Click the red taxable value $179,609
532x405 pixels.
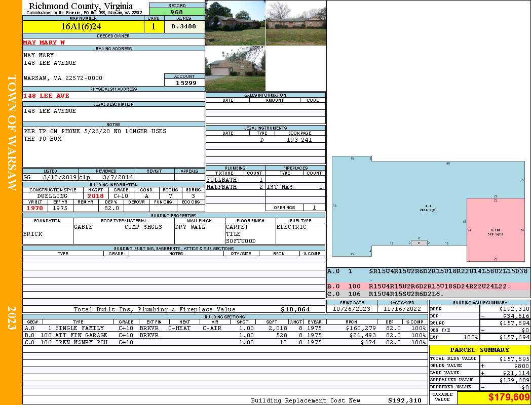pyautogui.click(x=509, y=397)
